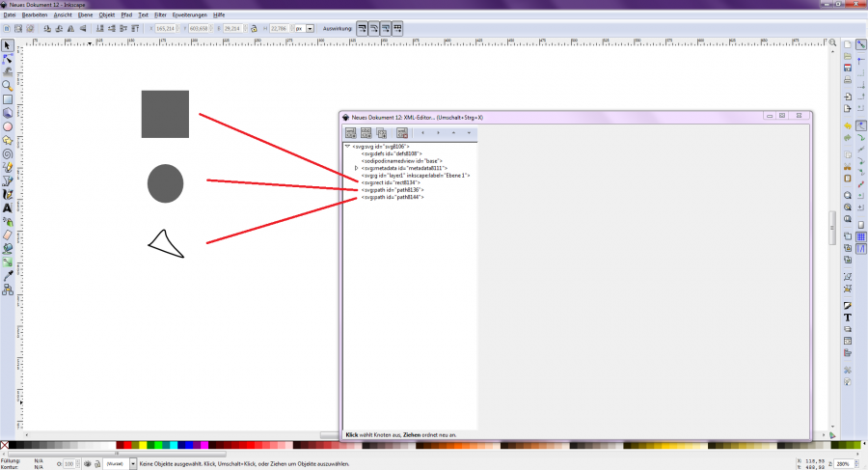Toggle the layer visibility eye in status bar
The width and height of the screenshot is (868, 470).
tap(87, 464)
